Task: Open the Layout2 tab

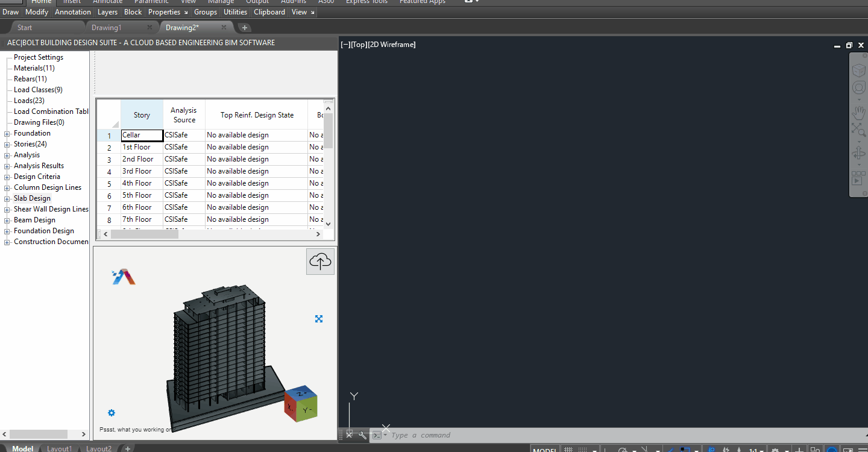Action: [99, 448]
